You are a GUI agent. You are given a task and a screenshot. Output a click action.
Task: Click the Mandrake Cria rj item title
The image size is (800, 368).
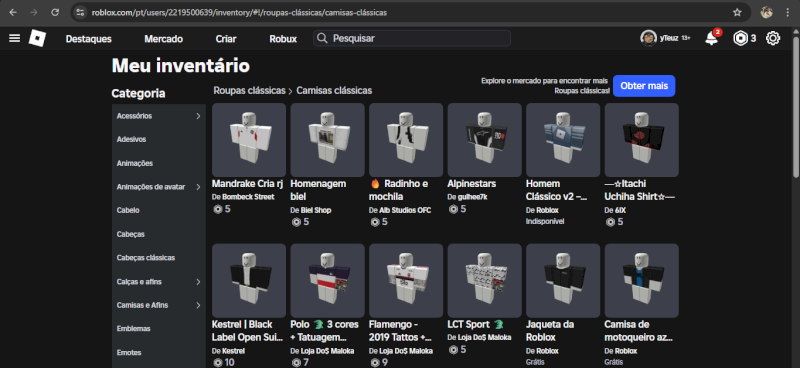[x=247, y=183]
